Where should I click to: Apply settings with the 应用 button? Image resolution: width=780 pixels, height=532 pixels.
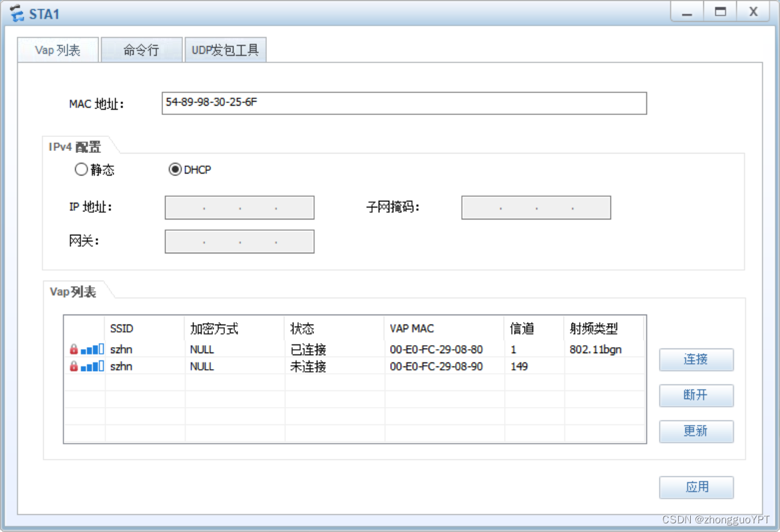pos(696,487)
